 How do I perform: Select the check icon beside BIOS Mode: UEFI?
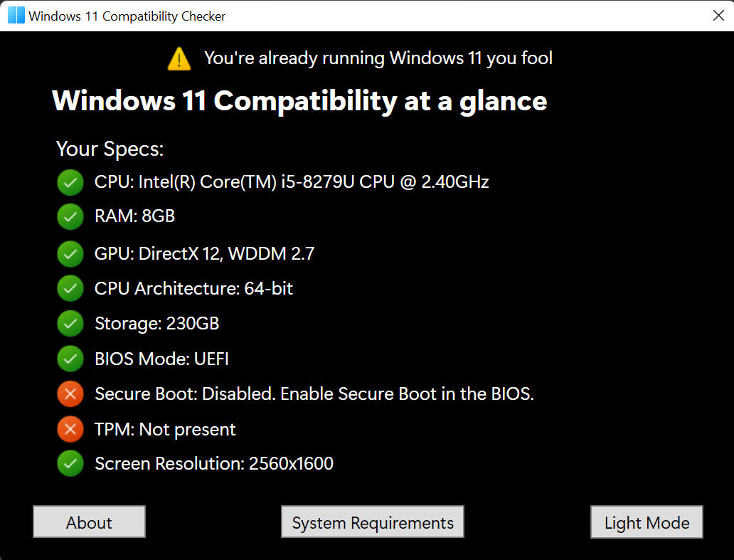(x=70, y=359)
